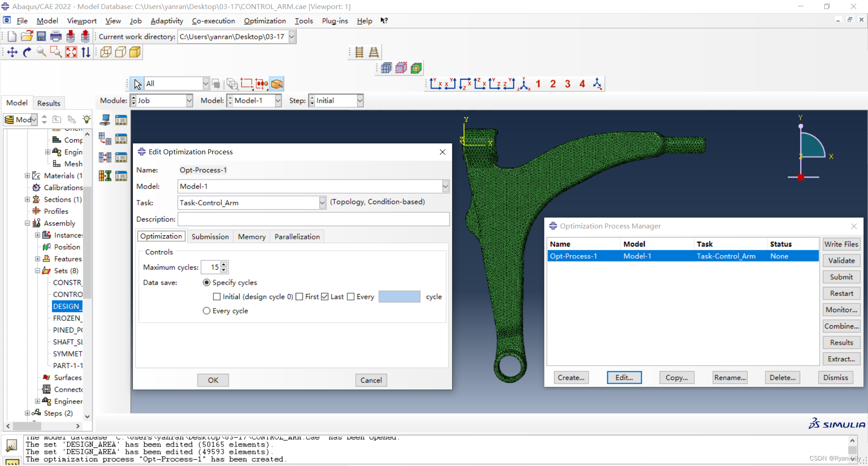Viewport: 868px width, 466px height.
Task: Turn on shaded render style
Action: (x=135, y=52)
